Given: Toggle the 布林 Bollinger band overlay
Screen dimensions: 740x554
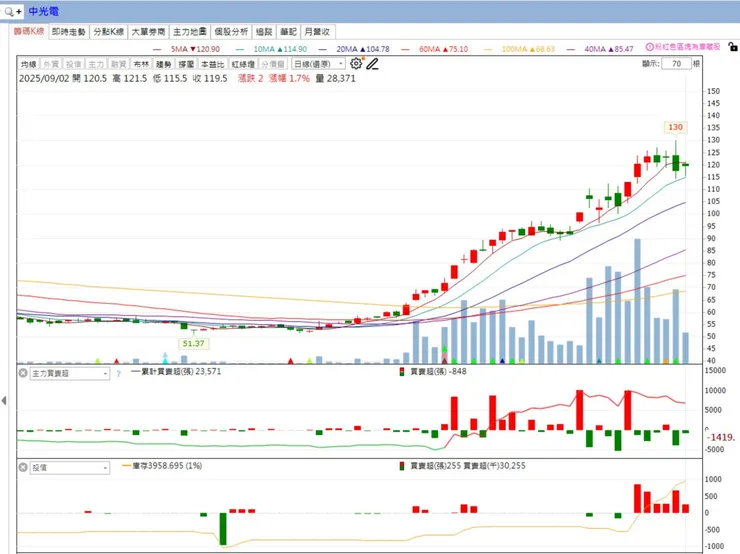Looking at the screenshot, I should tap(141, 64).
